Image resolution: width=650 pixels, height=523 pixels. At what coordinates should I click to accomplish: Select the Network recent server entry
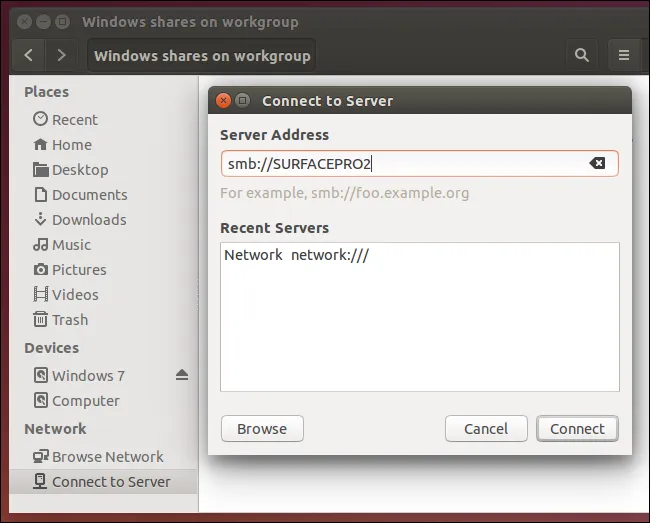pos(297,255)
